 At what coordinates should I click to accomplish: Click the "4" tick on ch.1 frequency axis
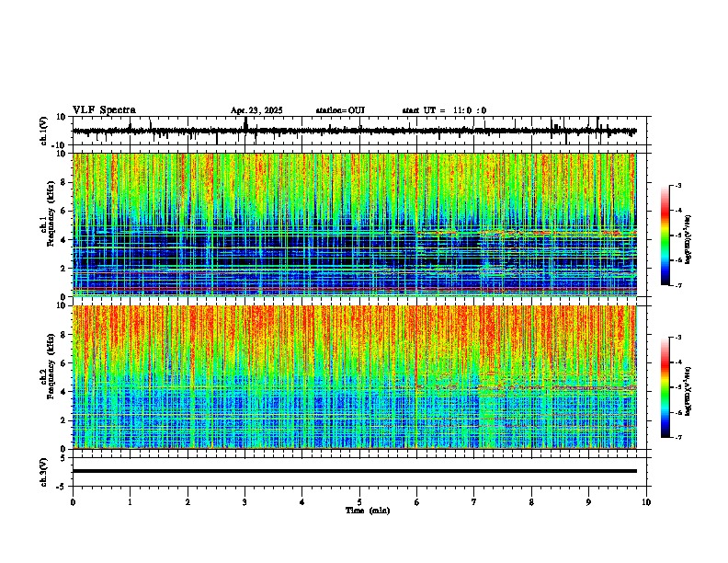(63, 240)
